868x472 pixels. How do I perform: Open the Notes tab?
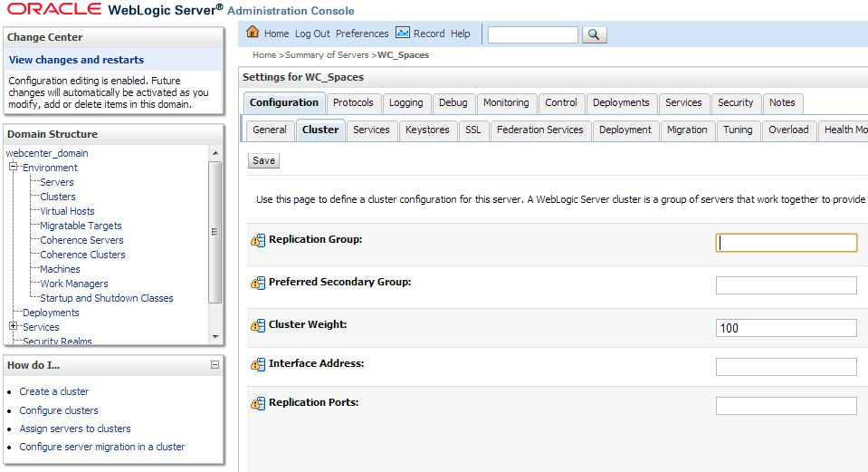782,103
